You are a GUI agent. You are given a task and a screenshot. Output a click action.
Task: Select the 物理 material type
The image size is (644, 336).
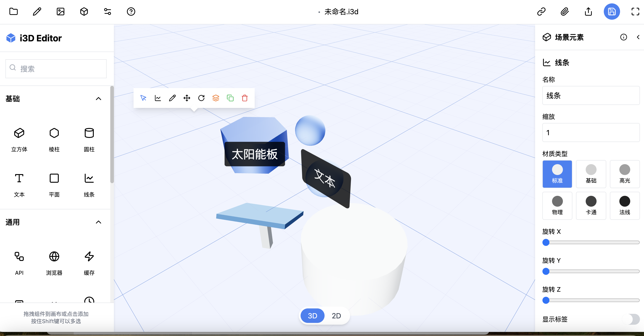(x=557, y=205)
